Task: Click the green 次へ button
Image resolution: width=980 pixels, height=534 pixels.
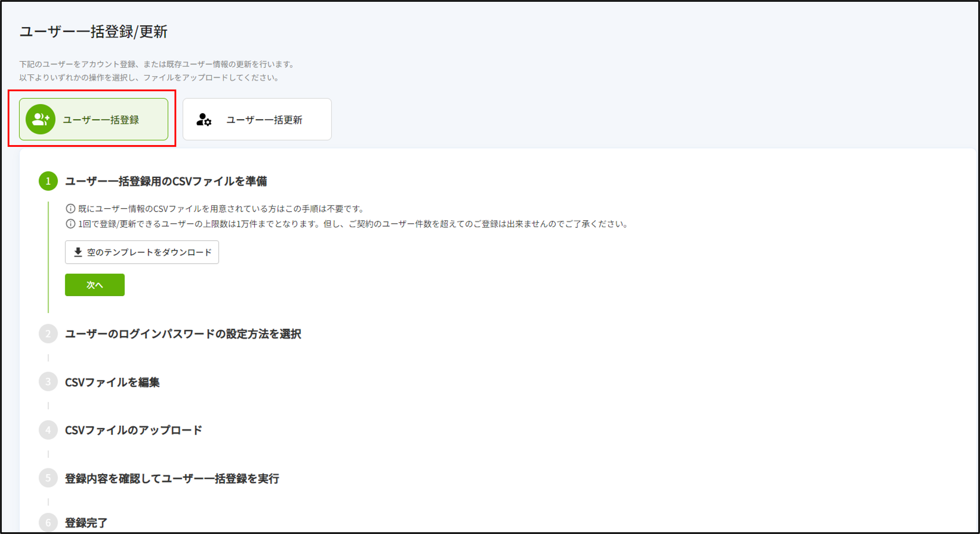Action: click(x=95, y=285)
